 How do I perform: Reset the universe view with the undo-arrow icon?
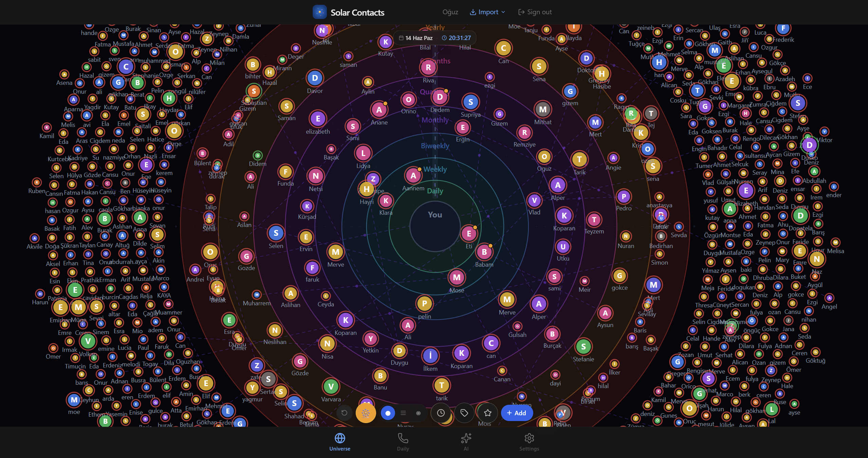344,413
